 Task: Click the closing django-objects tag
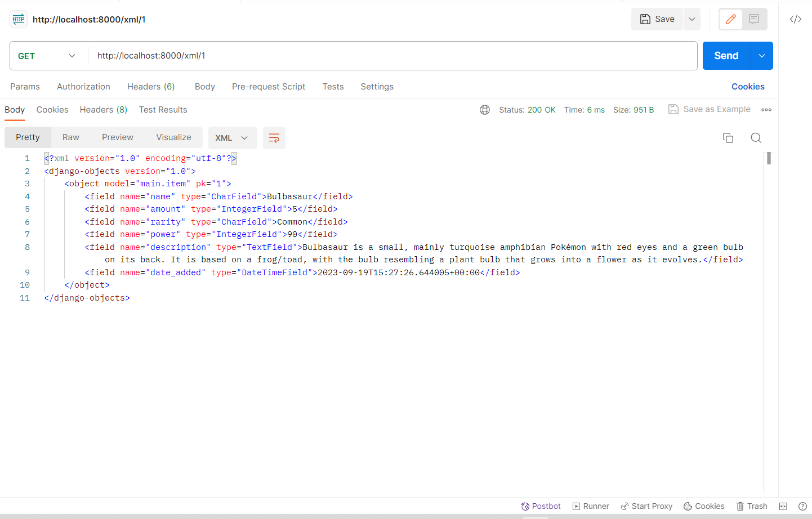(x=87, y=298)
